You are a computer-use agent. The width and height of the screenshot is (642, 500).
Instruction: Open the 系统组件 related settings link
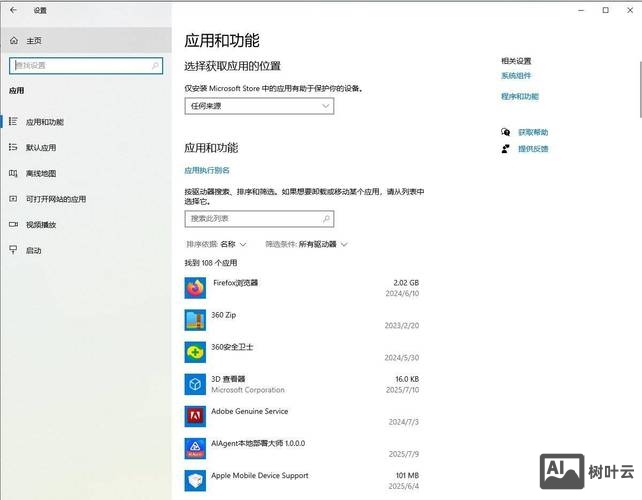pos(516,76)
